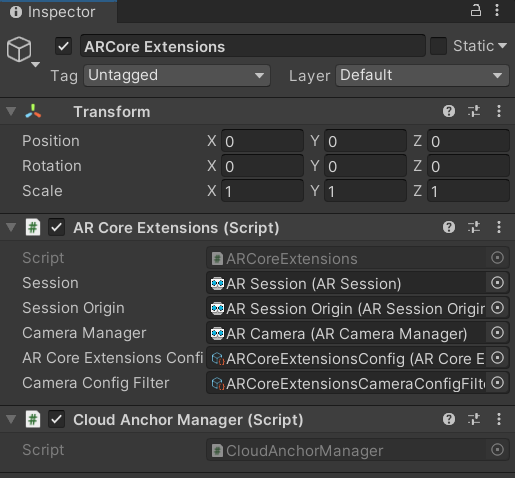Open Inspector panel kebab menu
The image size is (515, 478).
pyautogui.click(x=497, y=11)
